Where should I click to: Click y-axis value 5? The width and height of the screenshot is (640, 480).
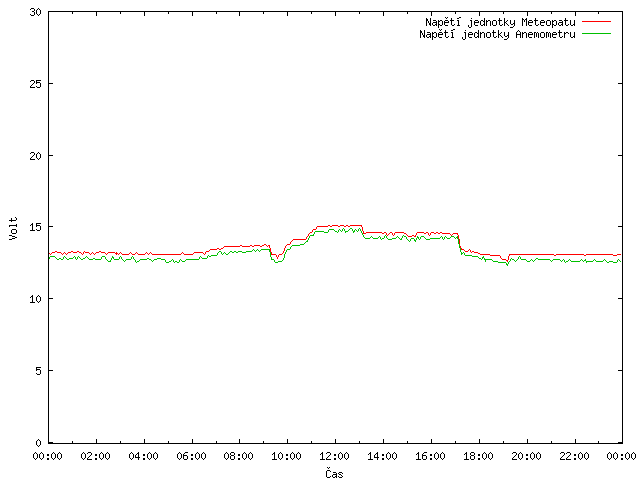point(38,371)
